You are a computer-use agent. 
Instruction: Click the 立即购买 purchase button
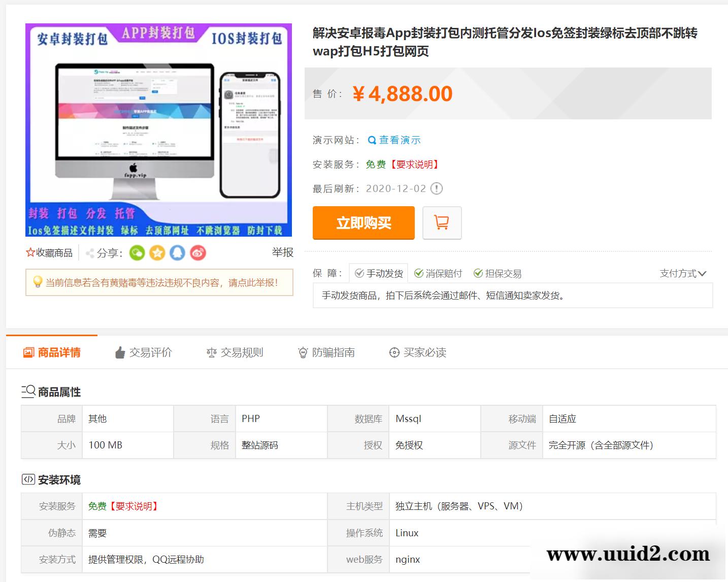(363, 222)
